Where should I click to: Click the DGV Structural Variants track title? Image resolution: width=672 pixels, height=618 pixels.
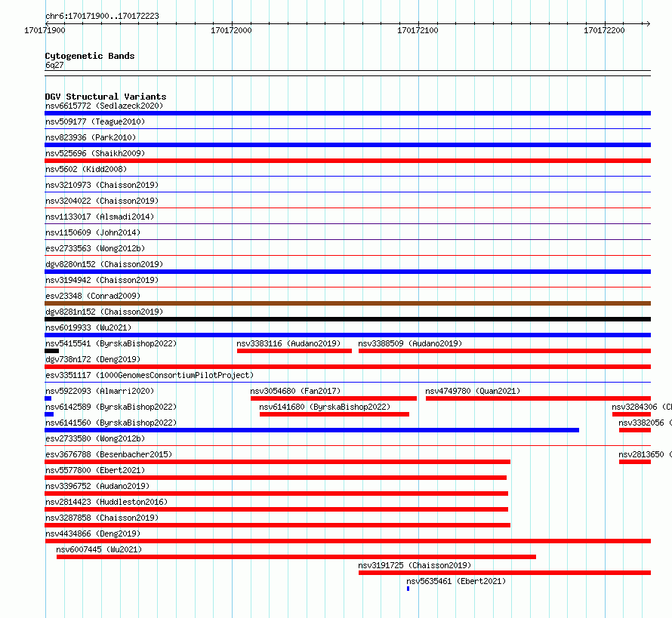click(x=106, y=97)
